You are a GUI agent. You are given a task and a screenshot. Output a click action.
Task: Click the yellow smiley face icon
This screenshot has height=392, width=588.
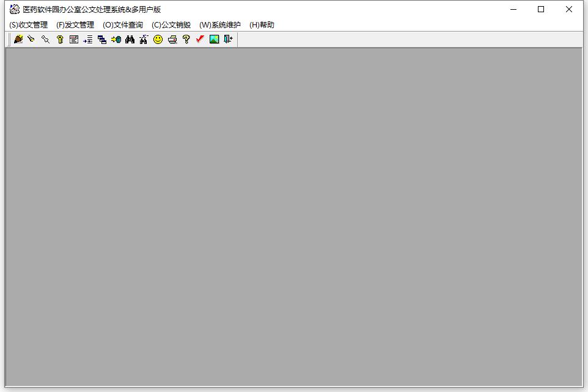pos(158,40)
